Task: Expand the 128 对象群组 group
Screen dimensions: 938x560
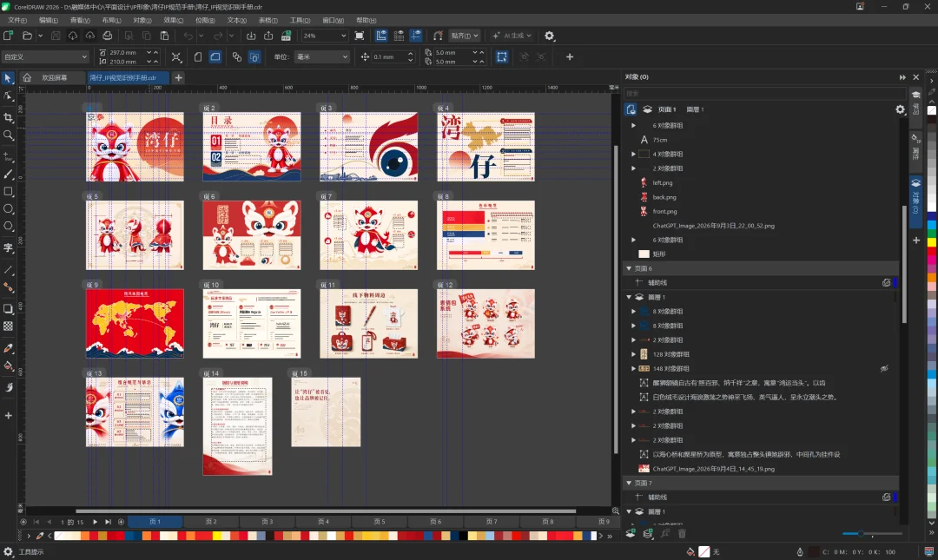Action: (x=633, y=354)
